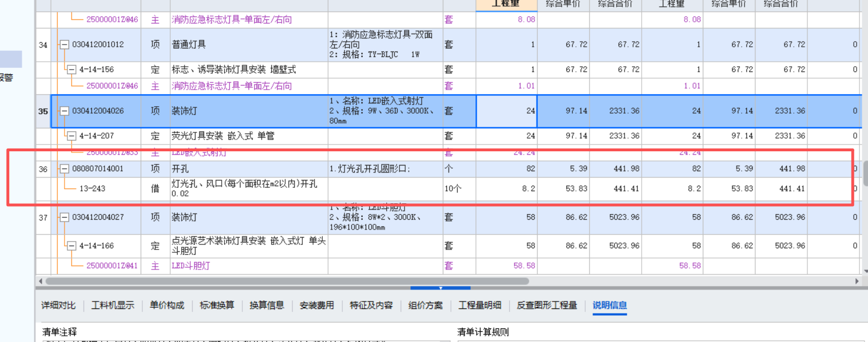Collapse the 4-14-156 quota row
Screen dimensions: 868x342
tap(71, 70)
